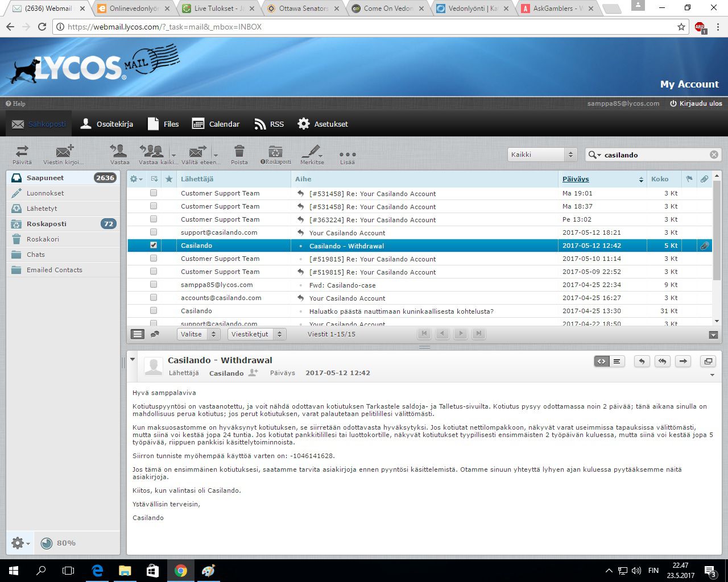
Task: Tick checkbox for message dated Ma 18:37
Action: (154, 206)
